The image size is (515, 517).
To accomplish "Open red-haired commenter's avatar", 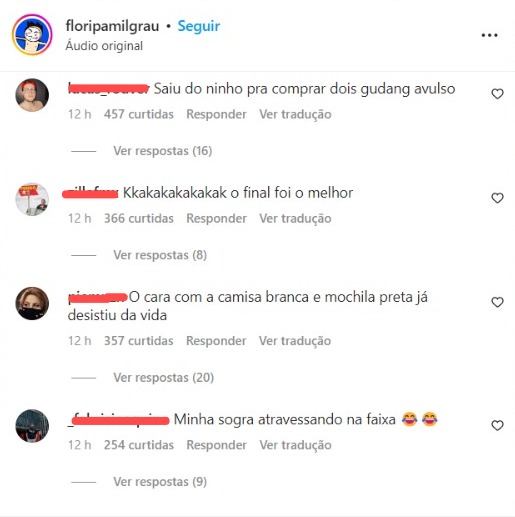I will tap(32, 95).
